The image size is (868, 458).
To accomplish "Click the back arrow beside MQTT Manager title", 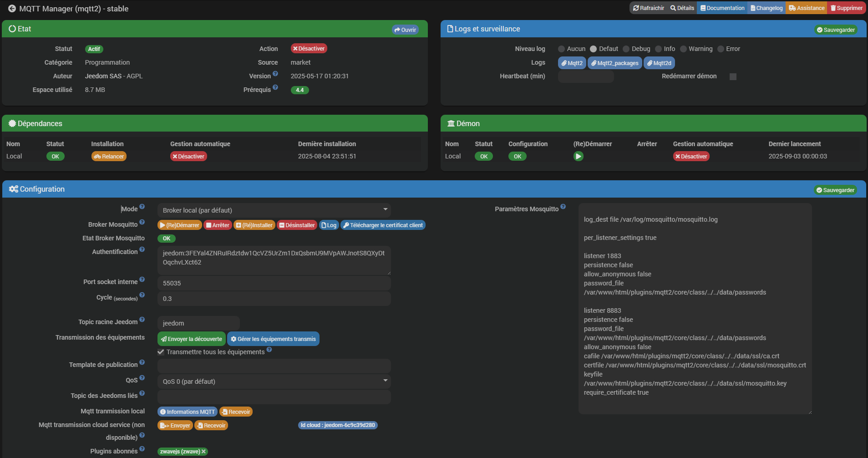I will 12,9.
